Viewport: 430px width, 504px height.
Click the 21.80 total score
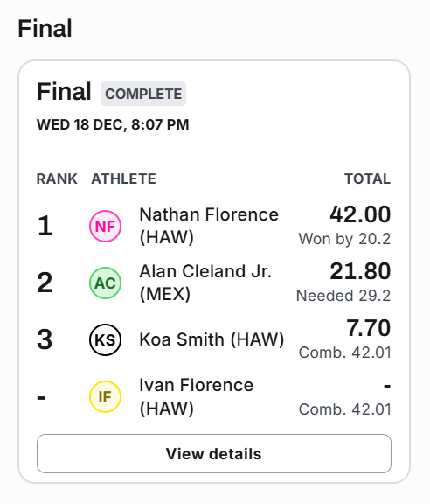(x=360, y=271)
